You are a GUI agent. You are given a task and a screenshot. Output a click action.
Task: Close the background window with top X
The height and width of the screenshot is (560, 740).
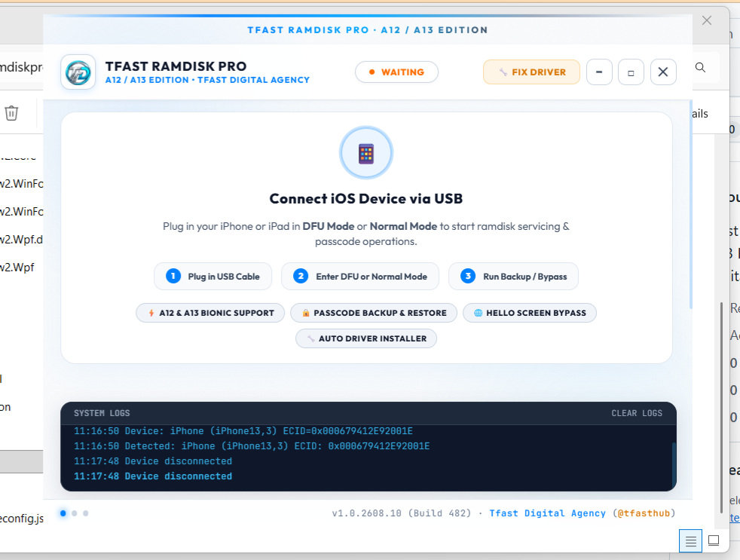click(x=707, y=20)
